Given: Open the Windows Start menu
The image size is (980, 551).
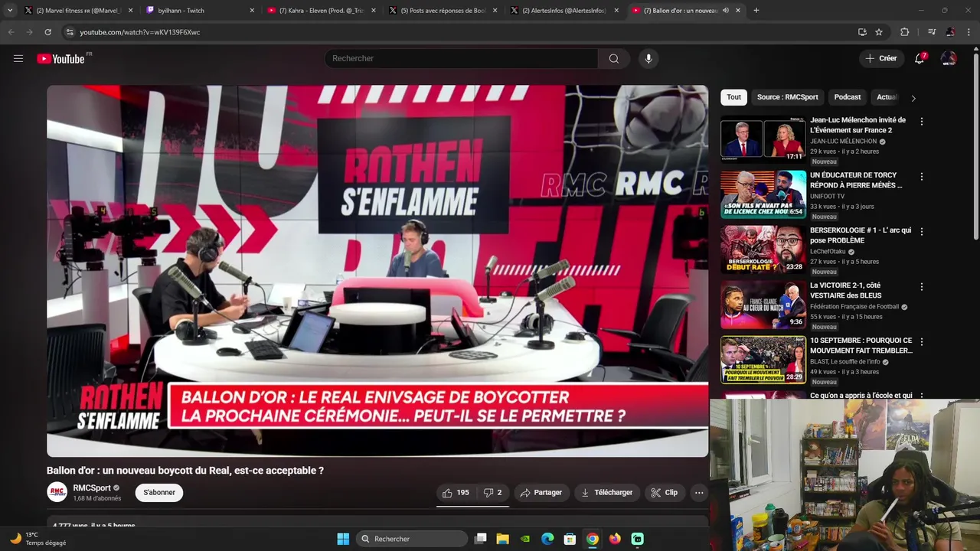Looking at the screenshot, I should coord(343,539).
